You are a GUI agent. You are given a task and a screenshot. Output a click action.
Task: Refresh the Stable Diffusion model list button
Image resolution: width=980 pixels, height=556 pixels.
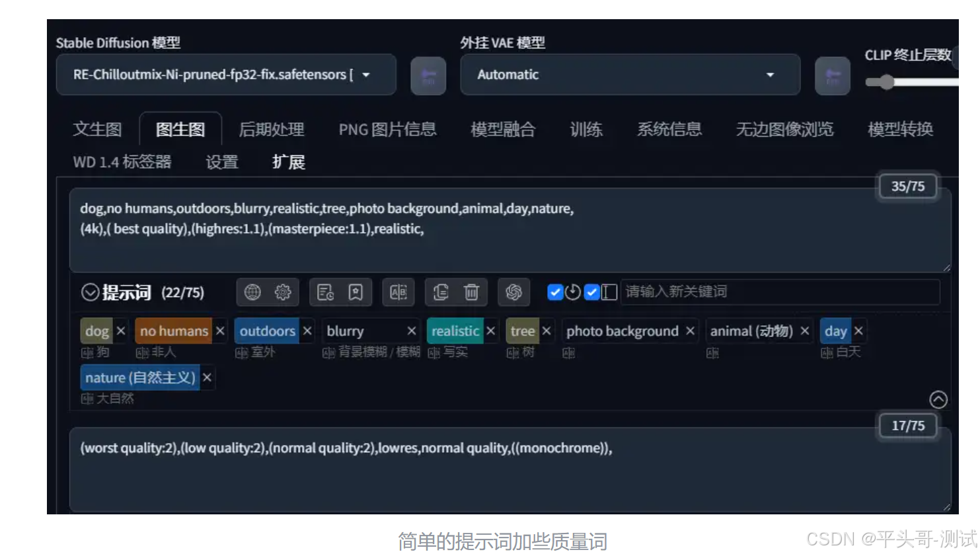pos(428,76)
